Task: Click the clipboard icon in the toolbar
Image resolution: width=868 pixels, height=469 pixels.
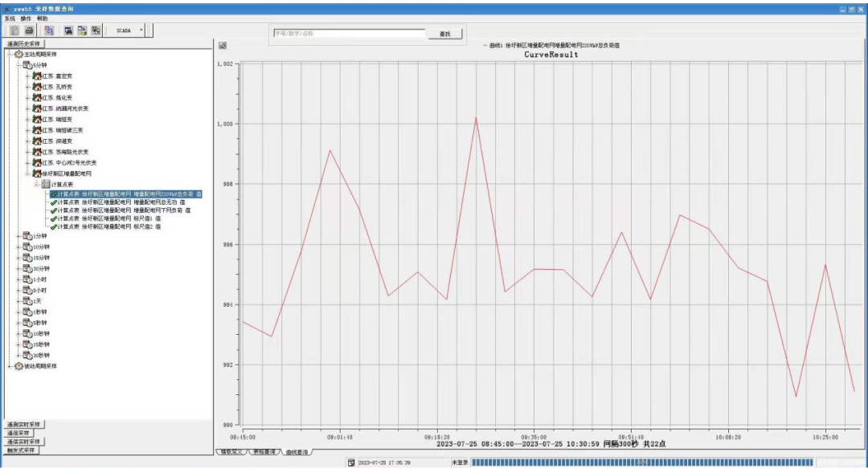Action: coord(16,31)
